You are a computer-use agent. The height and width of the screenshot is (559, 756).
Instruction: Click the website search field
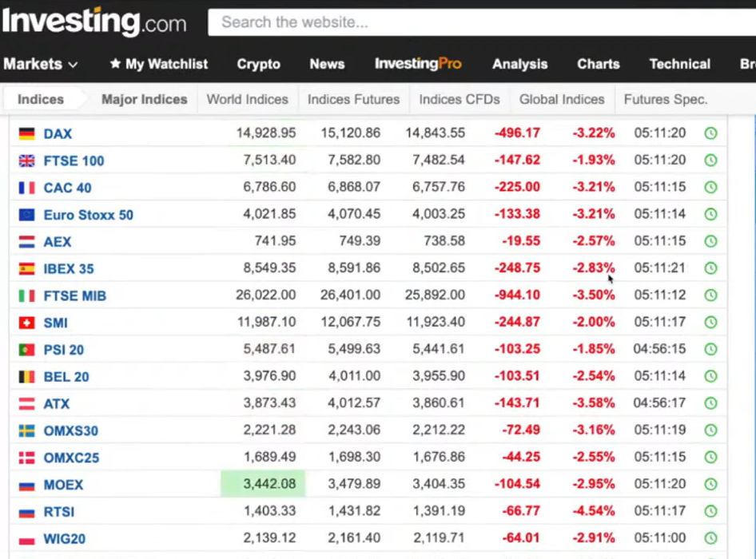pos(479,22)
